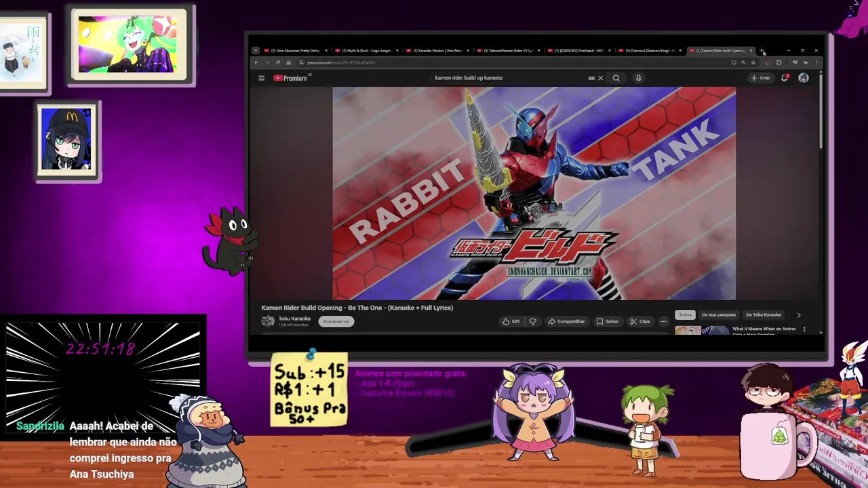Switch to the [KARAOKE] Flashback tab
Viewport: 868px width, 488px height.
pyautogui.click(x=580, y=51)
